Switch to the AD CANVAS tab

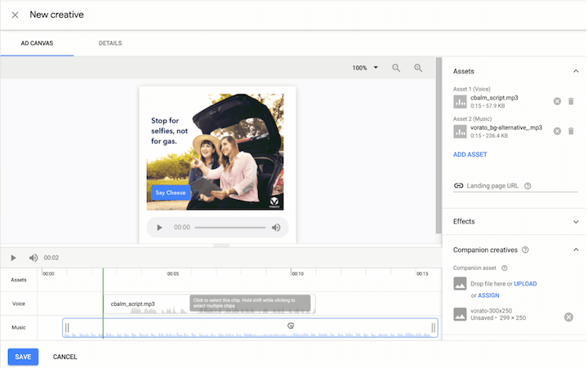pos(37,43)
